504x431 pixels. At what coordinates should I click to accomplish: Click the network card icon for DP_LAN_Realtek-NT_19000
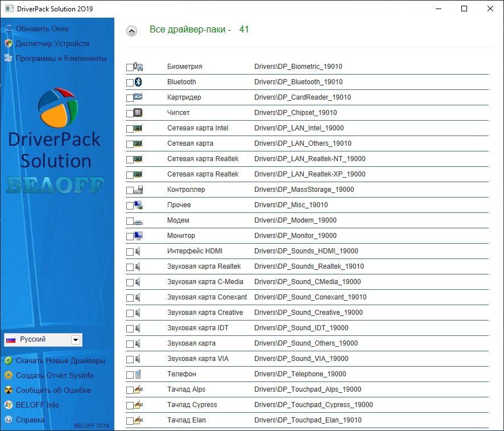(138, 159)
